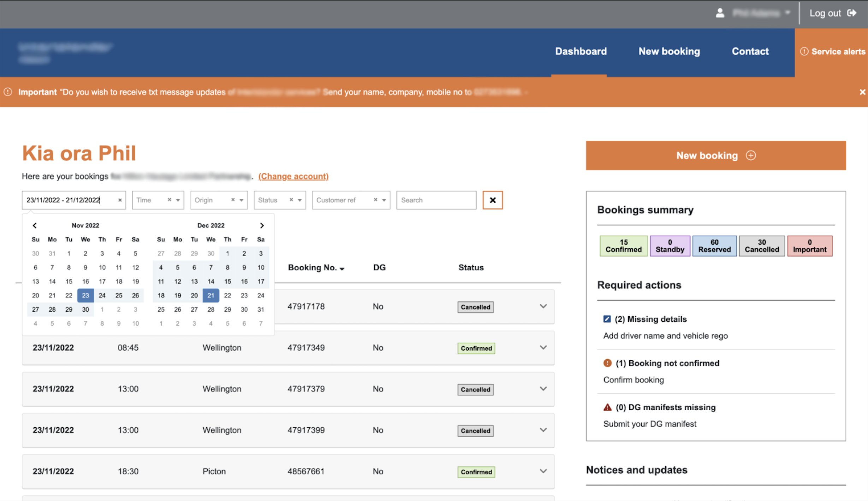
Task: Expand details for booking 47917178
Action: tap(543, 306)
